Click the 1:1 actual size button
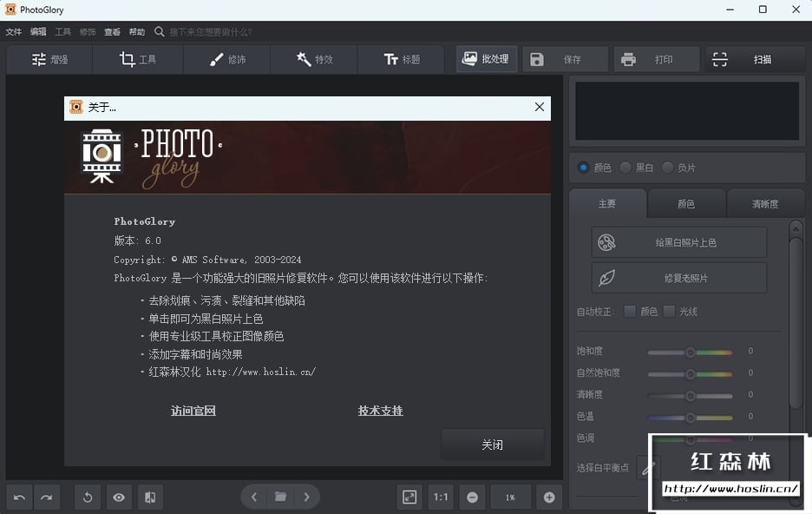812x514 pixels. 441,498
